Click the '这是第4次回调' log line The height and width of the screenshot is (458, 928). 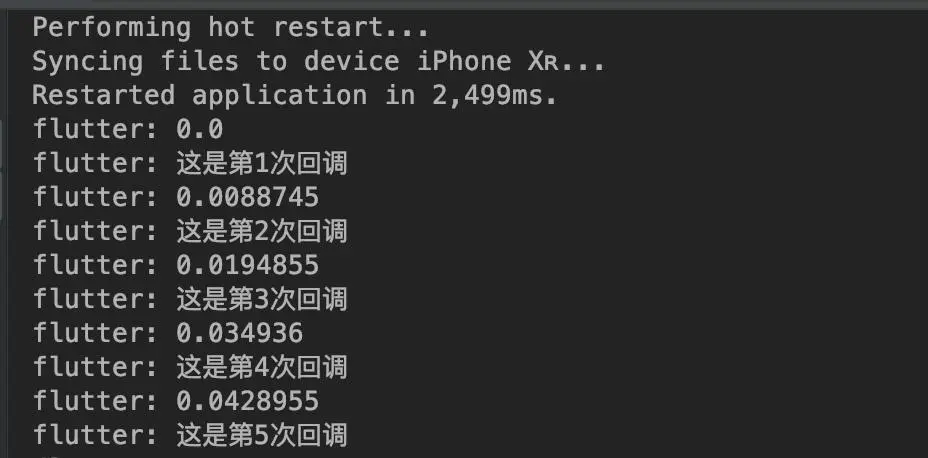(190, 367)
